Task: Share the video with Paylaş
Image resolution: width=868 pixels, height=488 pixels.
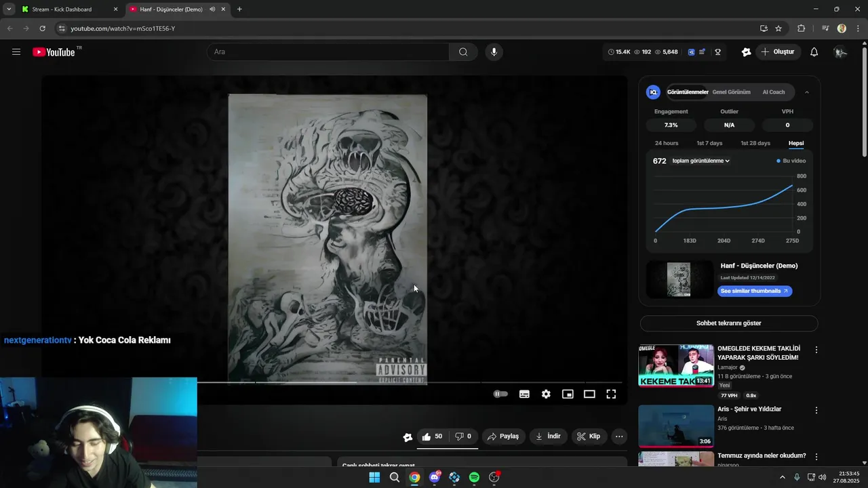Action: pos(503,436)
